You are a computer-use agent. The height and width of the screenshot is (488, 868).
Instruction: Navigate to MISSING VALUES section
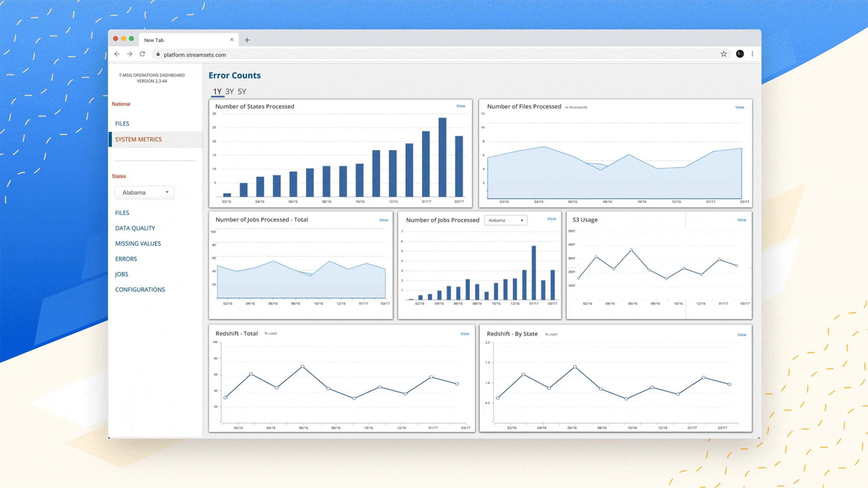click(x=138, y=243)
